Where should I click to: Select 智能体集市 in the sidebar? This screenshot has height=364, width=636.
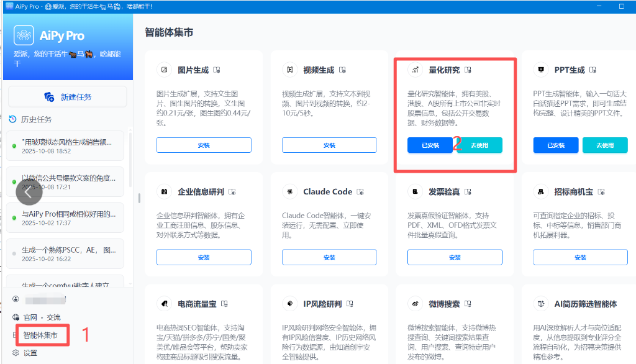pos(40,335)
